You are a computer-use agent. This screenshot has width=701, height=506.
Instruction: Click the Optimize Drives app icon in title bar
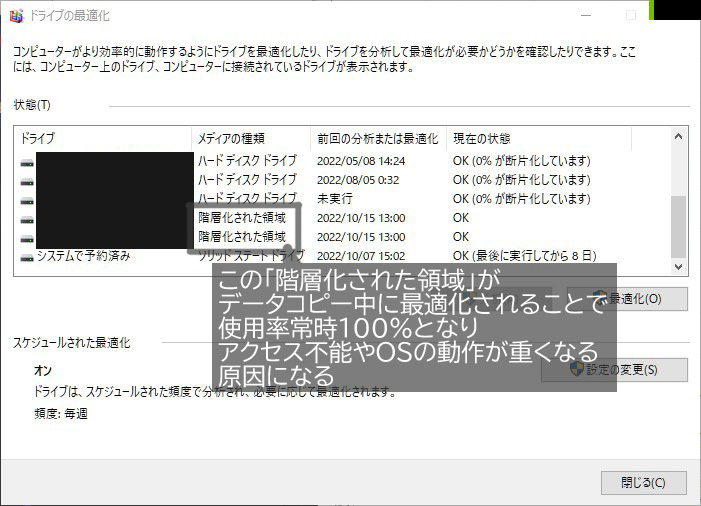pos(17,16)
